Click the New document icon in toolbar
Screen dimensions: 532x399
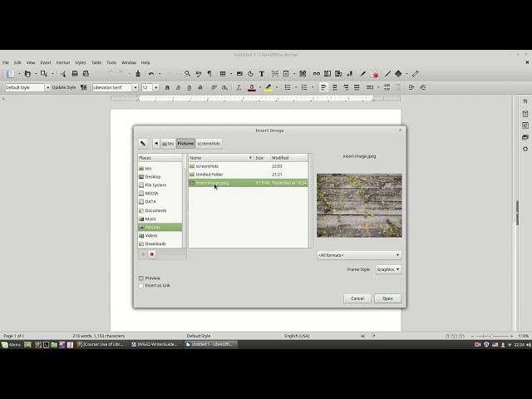(x=11, y=74)
